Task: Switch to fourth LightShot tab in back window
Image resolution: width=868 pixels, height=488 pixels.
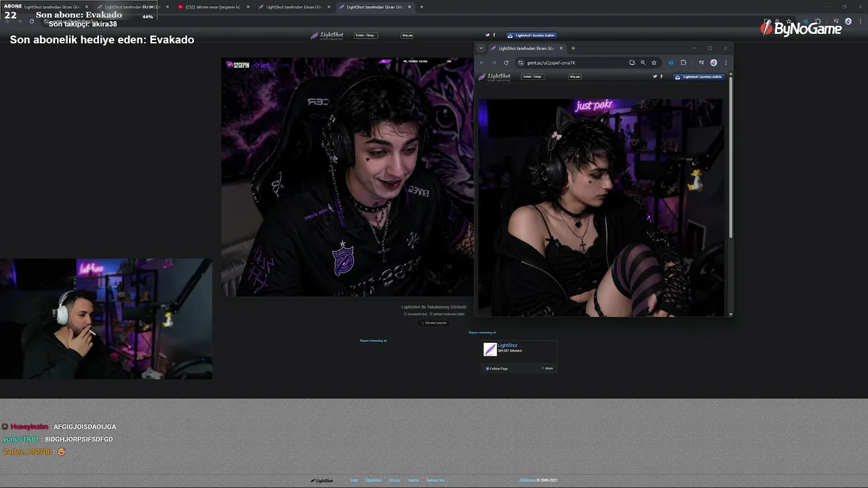Action: click(294, 7)
